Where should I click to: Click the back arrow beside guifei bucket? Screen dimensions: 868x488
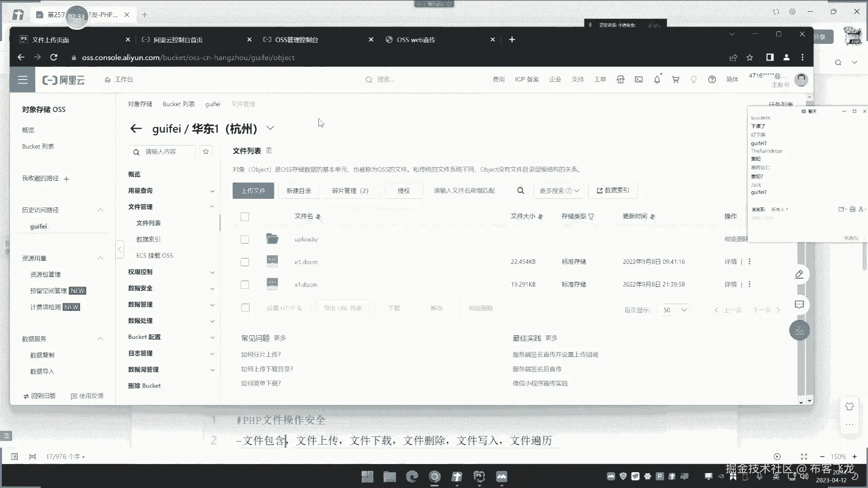(136, 129)
